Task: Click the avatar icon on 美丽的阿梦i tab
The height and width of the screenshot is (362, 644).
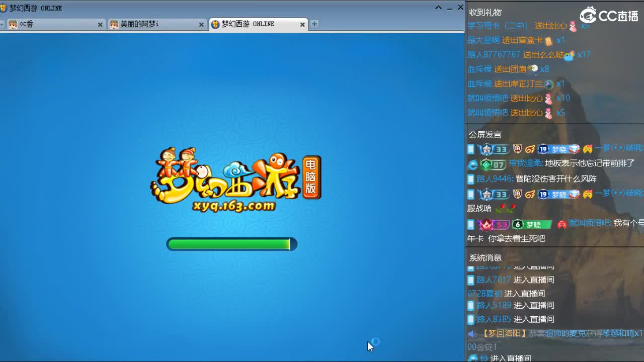Action: pyautogui.click(x=114, y=24)
